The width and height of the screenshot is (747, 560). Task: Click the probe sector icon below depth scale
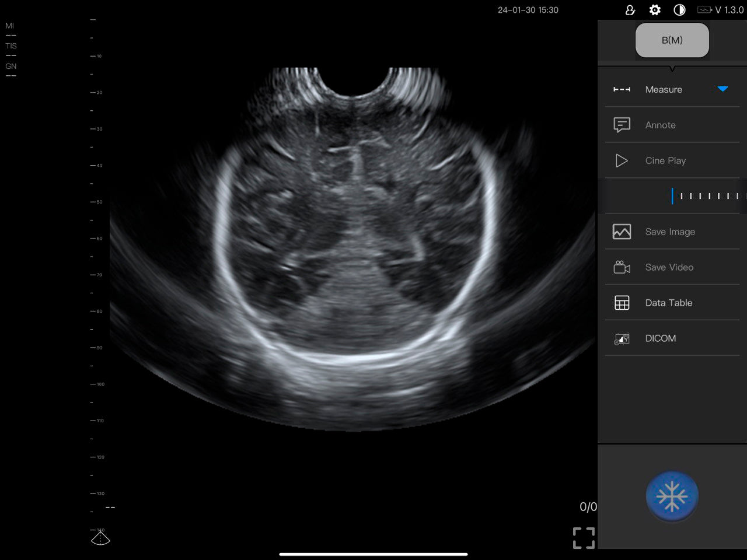(x=100, y=538)
